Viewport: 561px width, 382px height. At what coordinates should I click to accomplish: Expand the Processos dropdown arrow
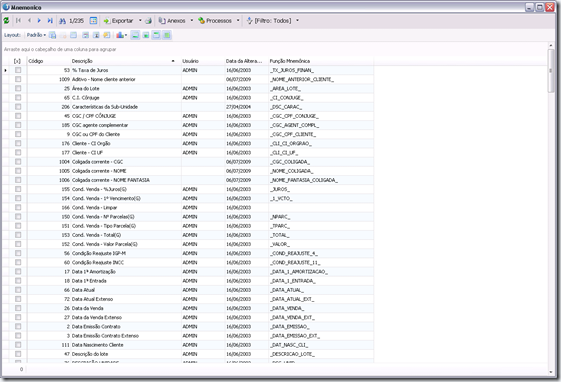point(238,21)
